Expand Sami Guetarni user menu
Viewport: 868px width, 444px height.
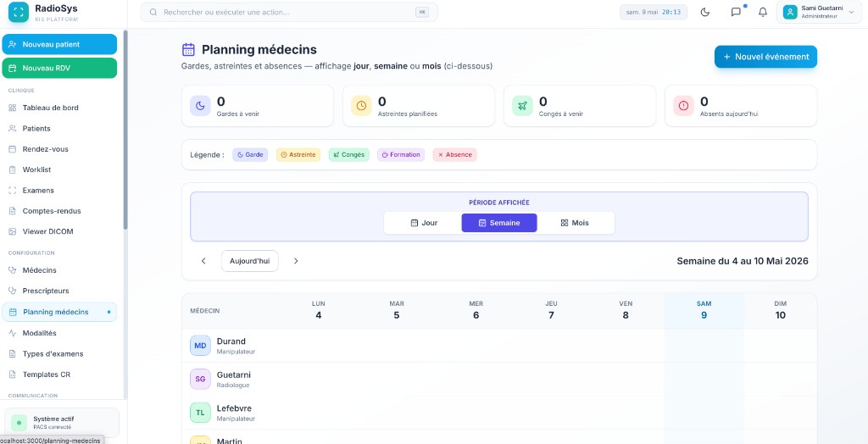point(819,12)
